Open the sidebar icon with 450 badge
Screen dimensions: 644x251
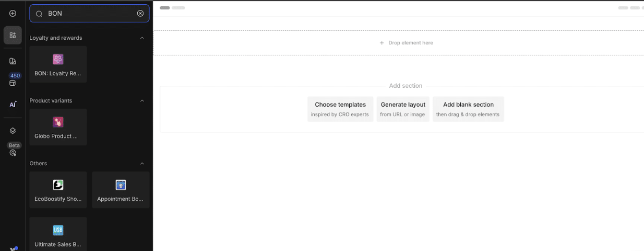point(13,83)
